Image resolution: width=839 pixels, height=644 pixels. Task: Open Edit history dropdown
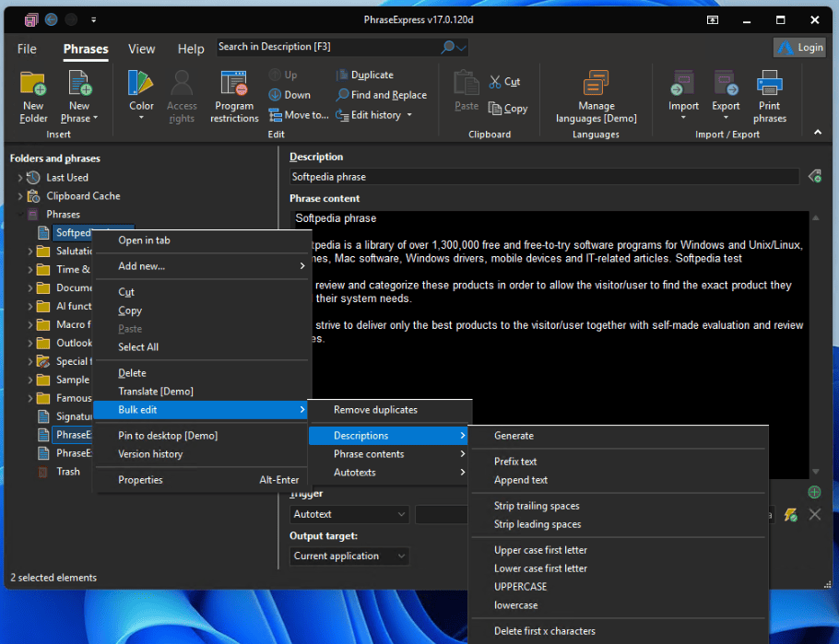pyautogui.click(x=373, y=115)
